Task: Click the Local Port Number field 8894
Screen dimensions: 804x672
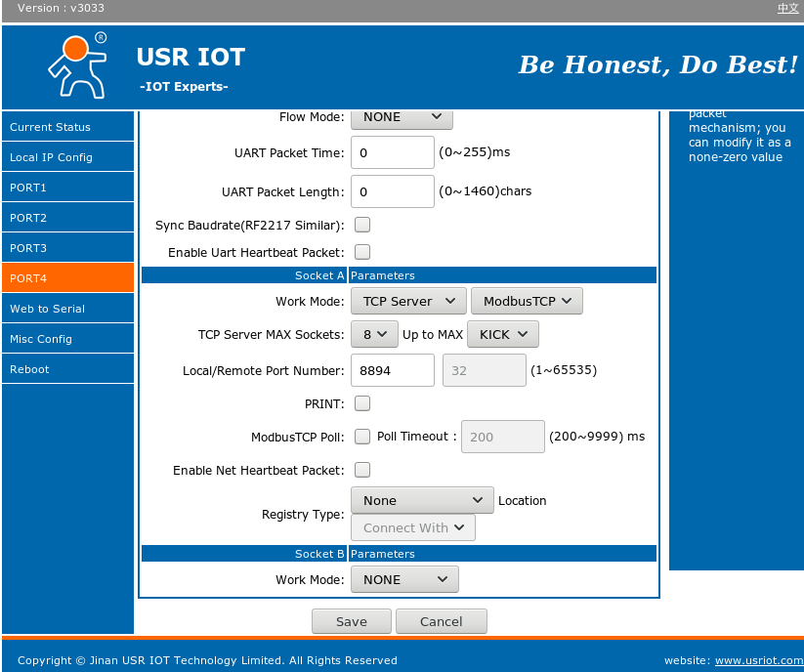Action: pyautogui.click(x=393, y=370)
